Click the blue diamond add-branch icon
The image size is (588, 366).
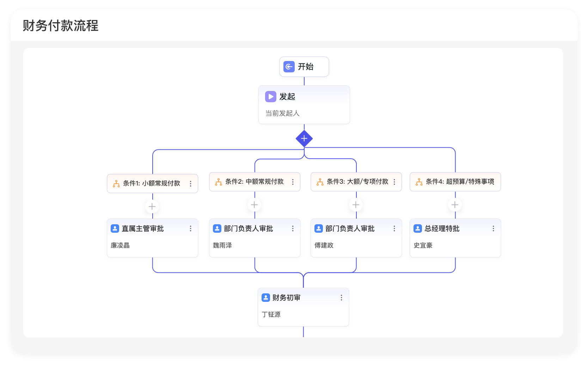pyautogui.click(x=304, y=139)
